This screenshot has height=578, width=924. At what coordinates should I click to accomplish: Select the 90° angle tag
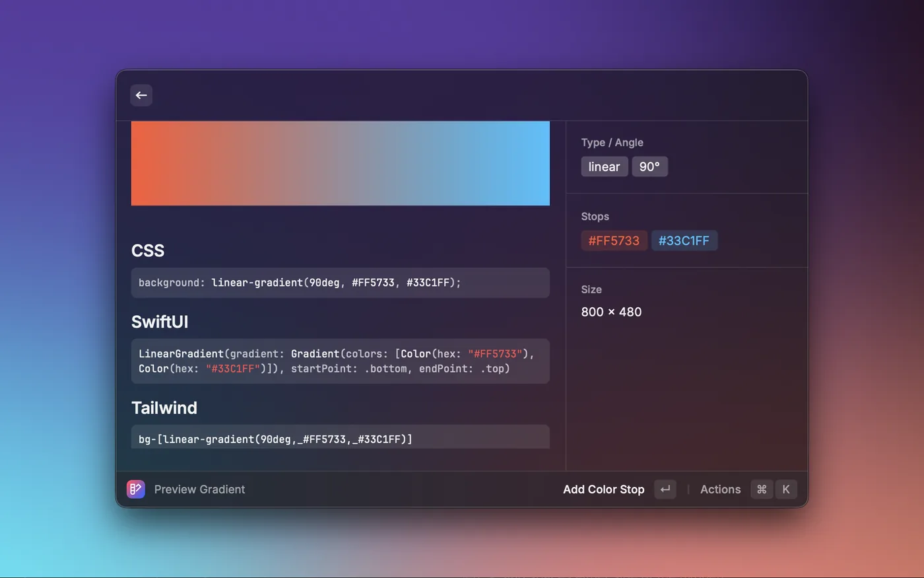(649, 166)
